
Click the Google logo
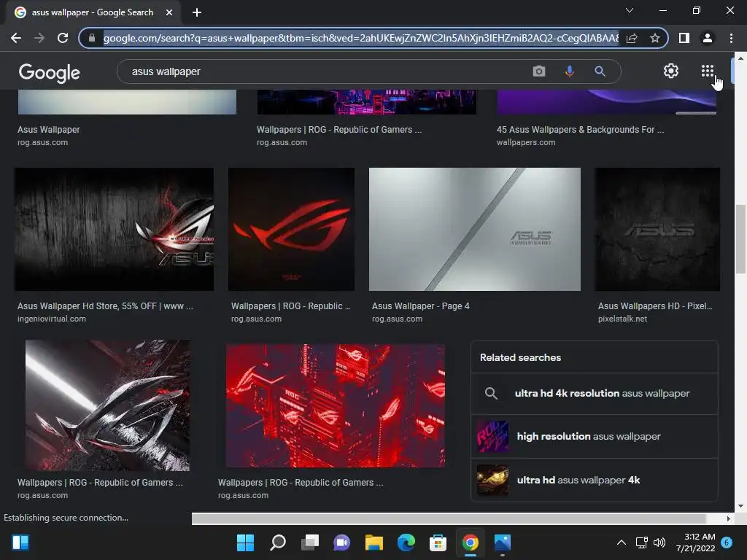50,72
